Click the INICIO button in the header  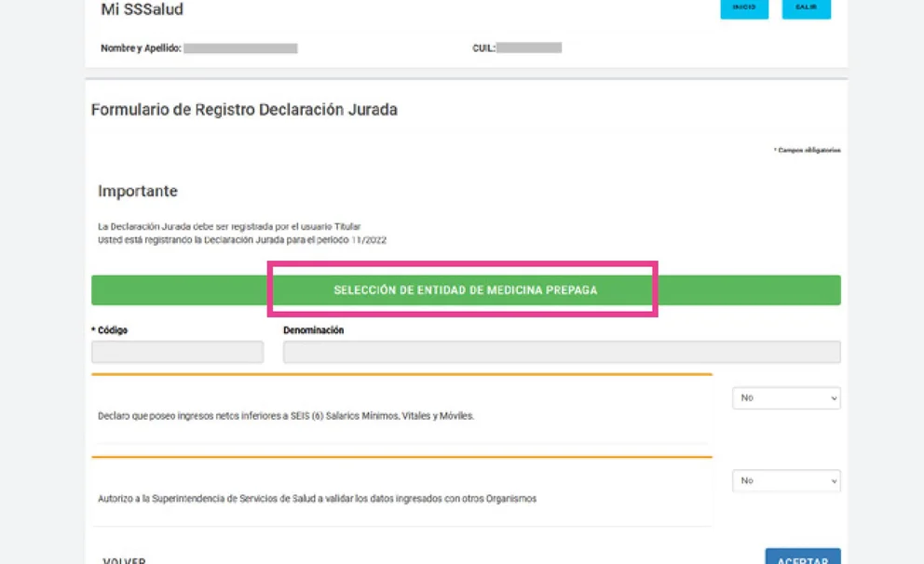[x=743, y=9]
